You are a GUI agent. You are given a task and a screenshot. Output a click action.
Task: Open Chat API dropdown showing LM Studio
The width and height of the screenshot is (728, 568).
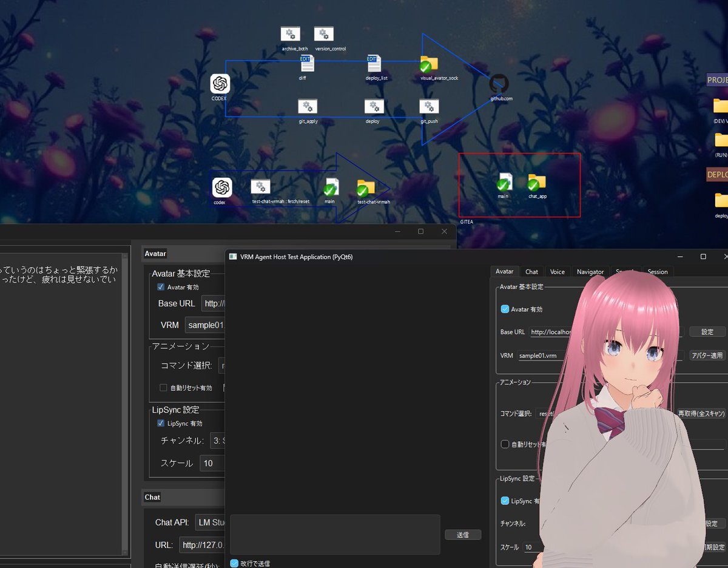coord(210,522)
